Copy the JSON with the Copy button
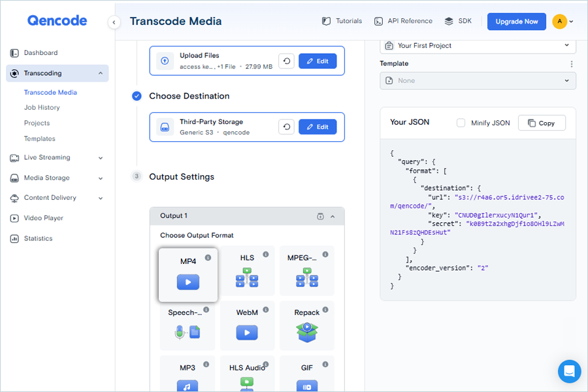This screenshot has height=392, width=588. pyautogui.click(x=542, y=123)
